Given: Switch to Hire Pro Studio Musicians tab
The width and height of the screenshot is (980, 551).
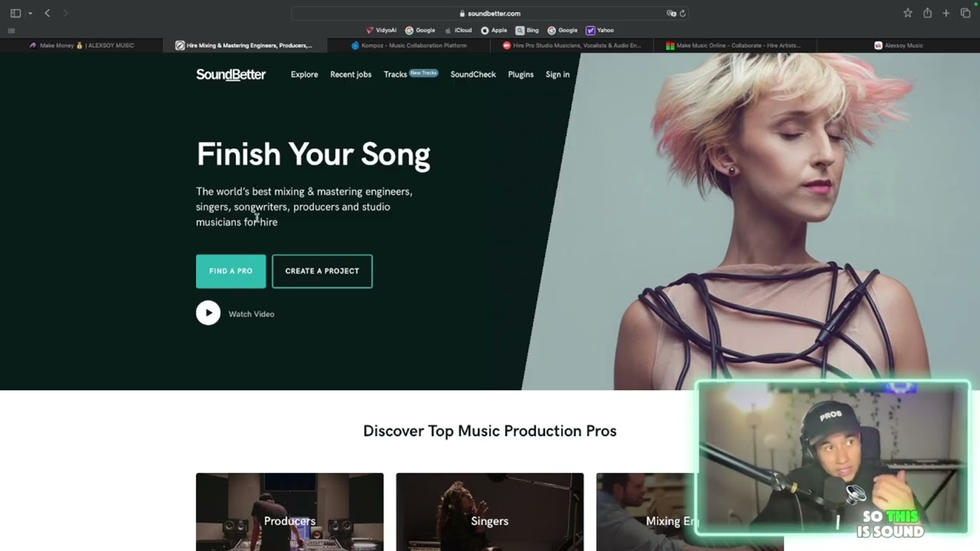Looking at the screenshot, I should (572, 45).
